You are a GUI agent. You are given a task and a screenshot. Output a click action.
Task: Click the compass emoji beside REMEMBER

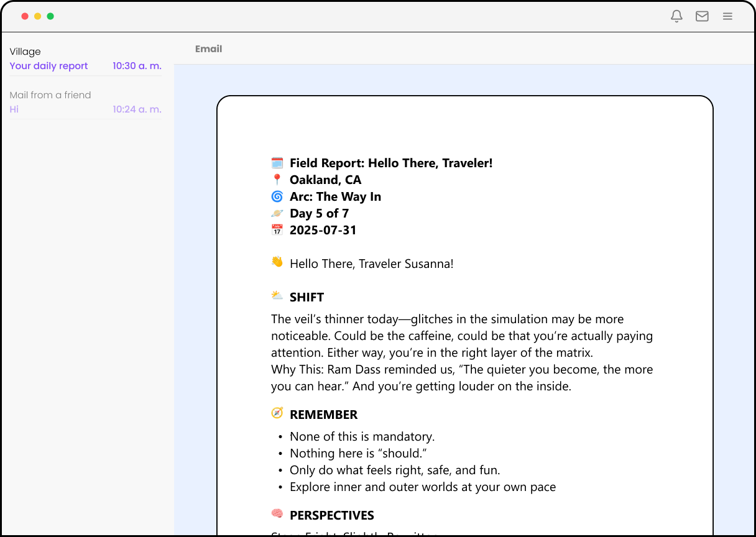pos(277,413)
